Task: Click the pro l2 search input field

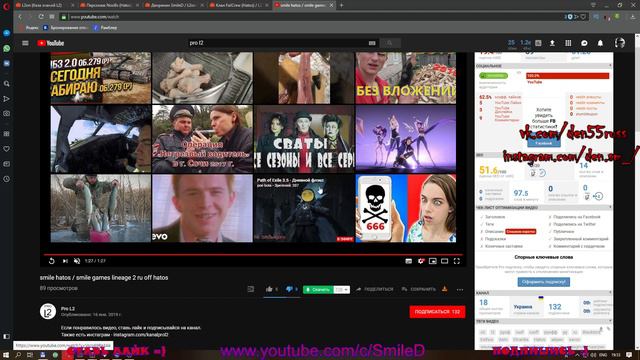Action: tap(278, 43)
